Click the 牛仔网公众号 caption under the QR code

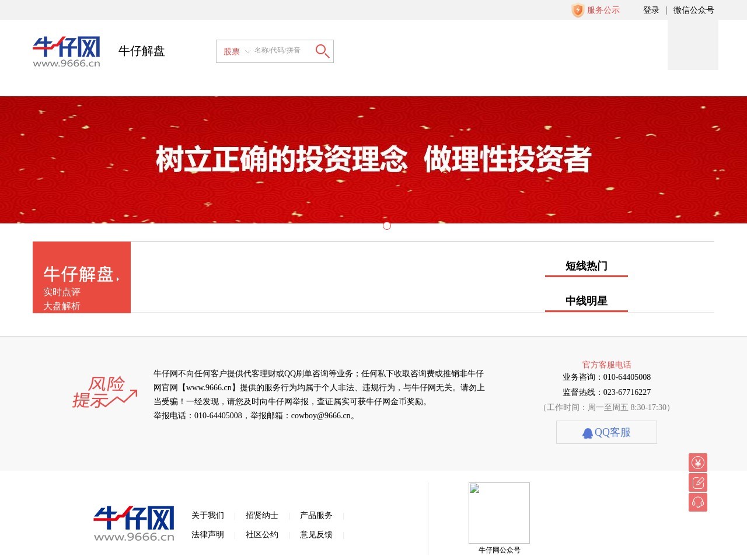pos(500,550)
